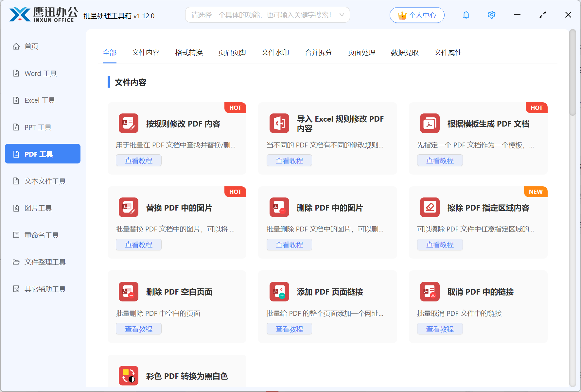This screenshot has width=581, height=392.
Task: View tutorial for 删除 PDF 中的图片
Action: pyautogui.click(x=289, y=245)
